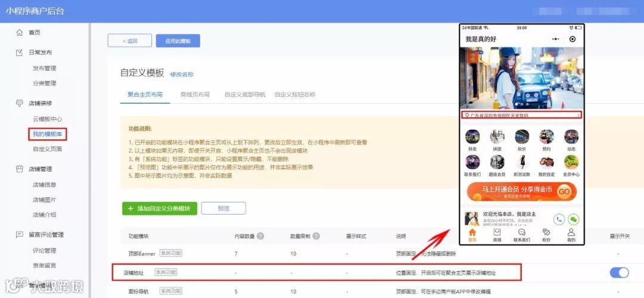The image size is (644, 298).
Task: Tap the phone call icon in preview
Action: coord(559,219)
